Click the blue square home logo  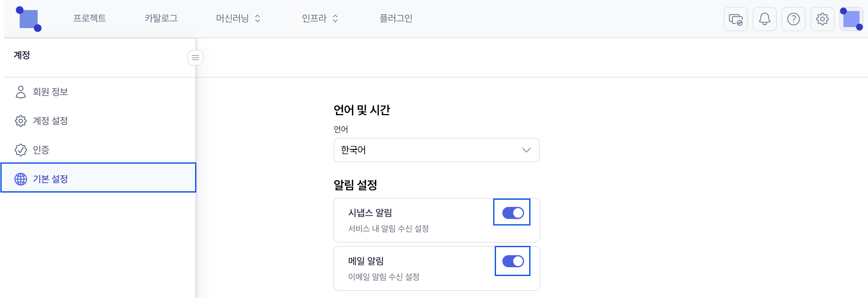(29, 19)
